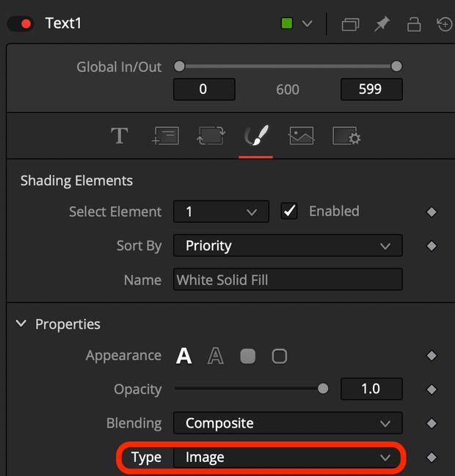This screenshot has width=455, height=476.
Task: Click the lock icon in header
Action: [x=414, y=24]
